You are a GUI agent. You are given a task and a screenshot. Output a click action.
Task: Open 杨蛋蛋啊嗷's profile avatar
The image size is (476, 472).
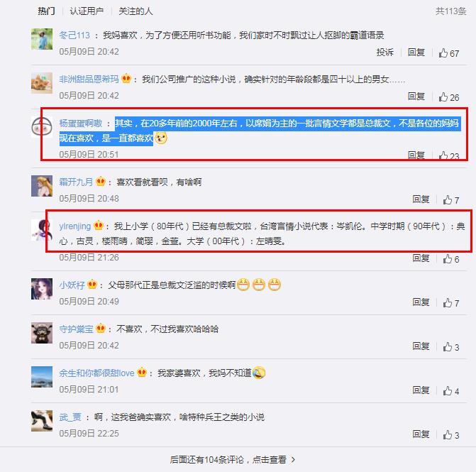click(x=42, y=127)
